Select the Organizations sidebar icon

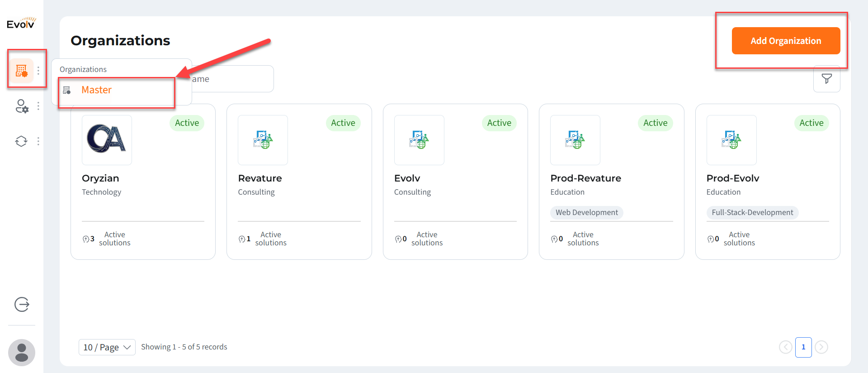click(22, 70)
